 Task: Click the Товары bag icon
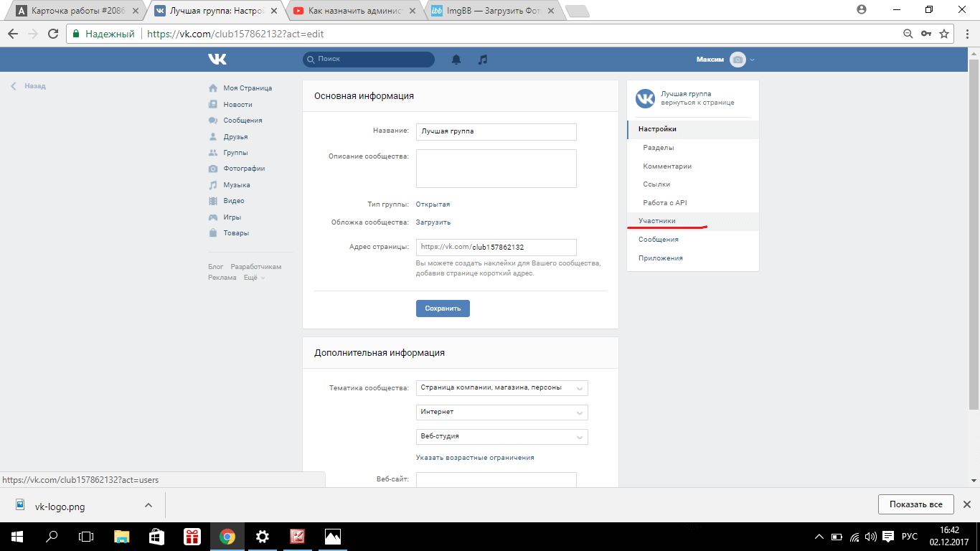[x=213, y=233]
